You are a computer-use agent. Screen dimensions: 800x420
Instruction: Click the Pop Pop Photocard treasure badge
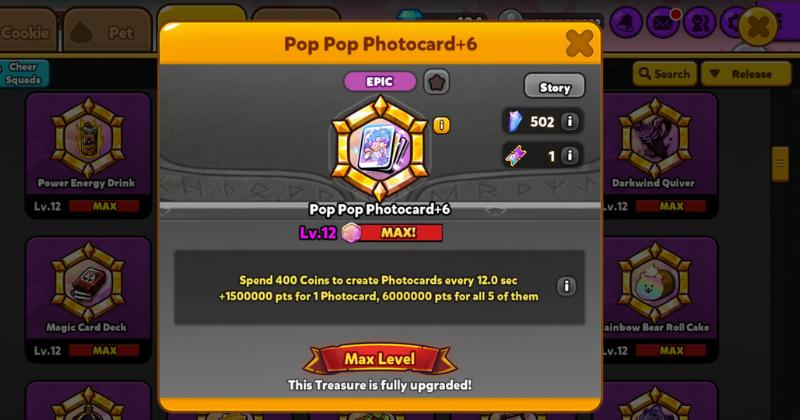tap(379, 149)
